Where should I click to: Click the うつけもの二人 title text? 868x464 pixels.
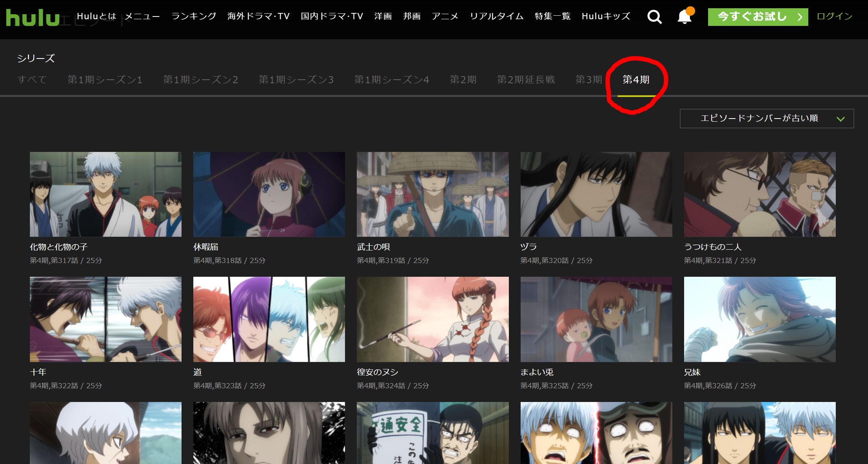coord(713,247)
